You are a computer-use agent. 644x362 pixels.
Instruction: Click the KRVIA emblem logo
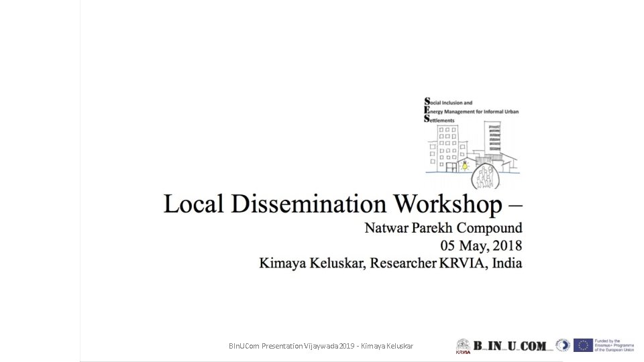(463, 347)
